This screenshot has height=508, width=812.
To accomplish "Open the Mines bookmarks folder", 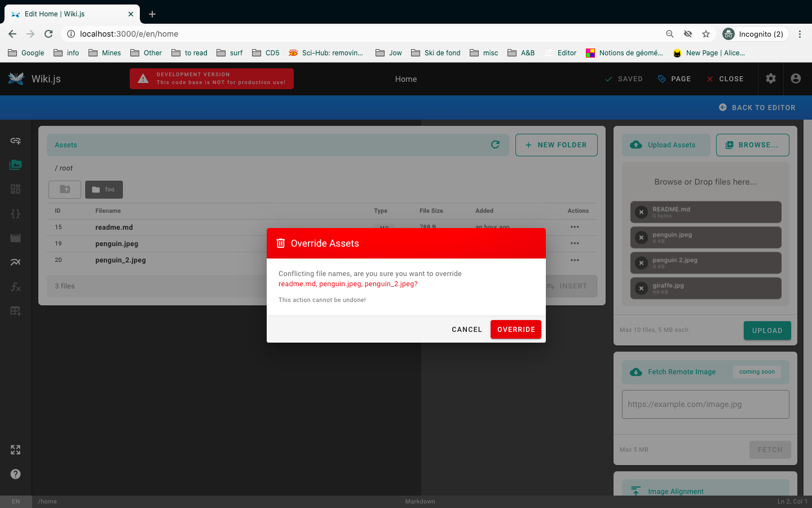I will pos(105,53).
